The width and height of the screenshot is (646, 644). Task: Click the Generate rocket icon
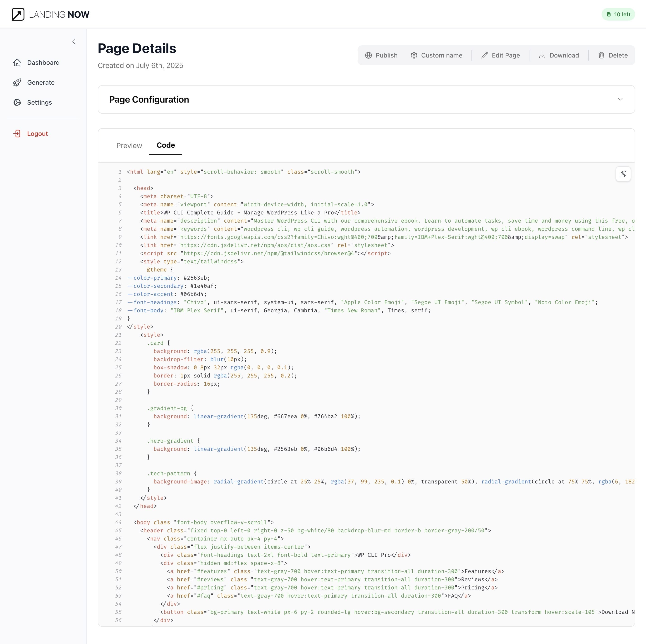pyautogui.click(x=17, y=82)
